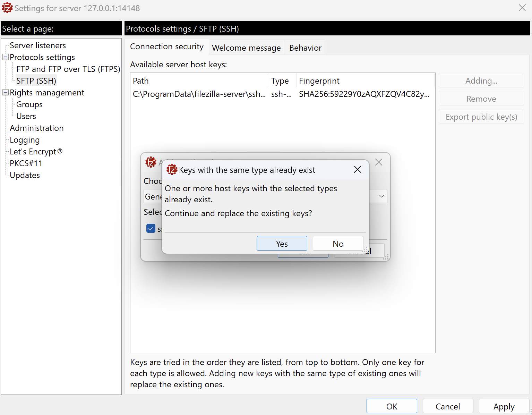Collapse the Rights management tree node
The image size is (532, 415).
click(6, 92)
